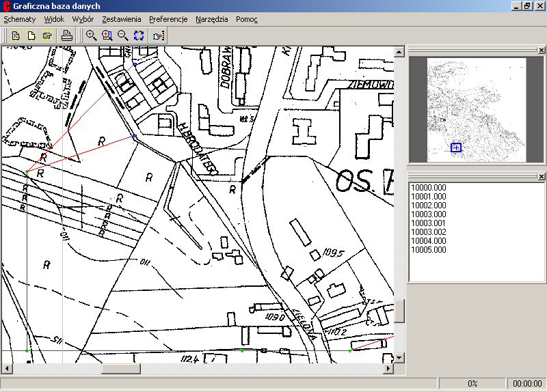Open the Zestawienia menu

[121, 19]
